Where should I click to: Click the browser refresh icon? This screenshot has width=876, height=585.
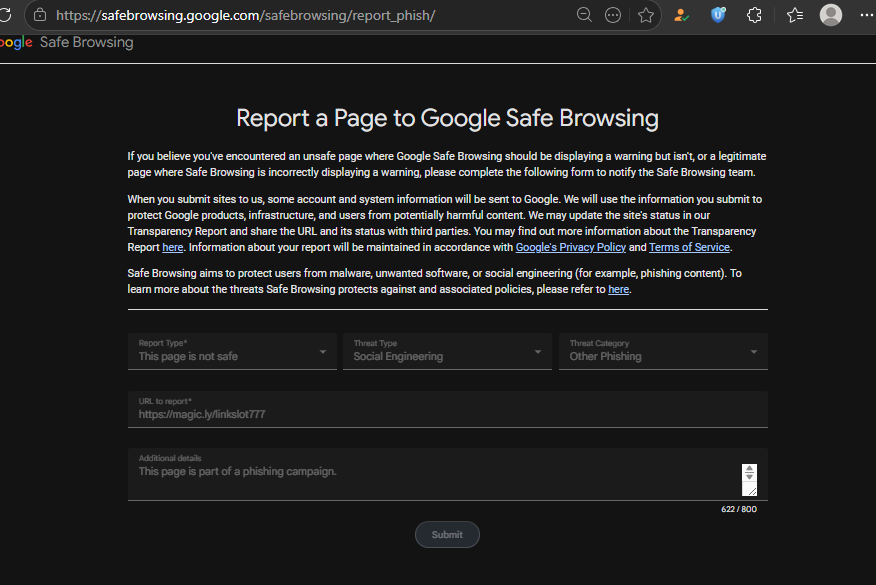click(4, 15)
